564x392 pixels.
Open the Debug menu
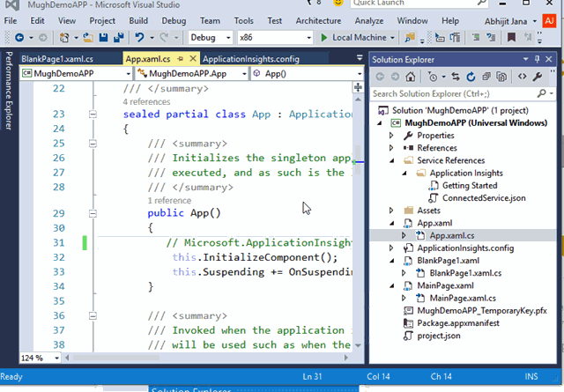tap(174, 21)
